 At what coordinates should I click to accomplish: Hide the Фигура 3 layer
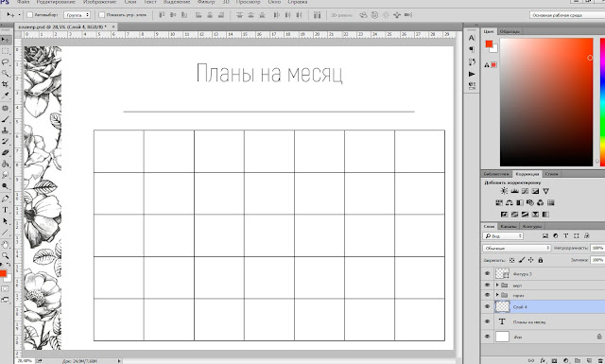pyautogui.click(x=488, y=273)
